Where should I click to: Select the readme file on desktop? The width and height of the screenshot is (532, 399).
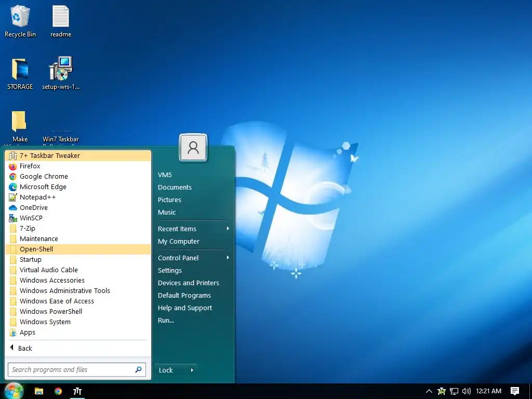click(61, 21)
